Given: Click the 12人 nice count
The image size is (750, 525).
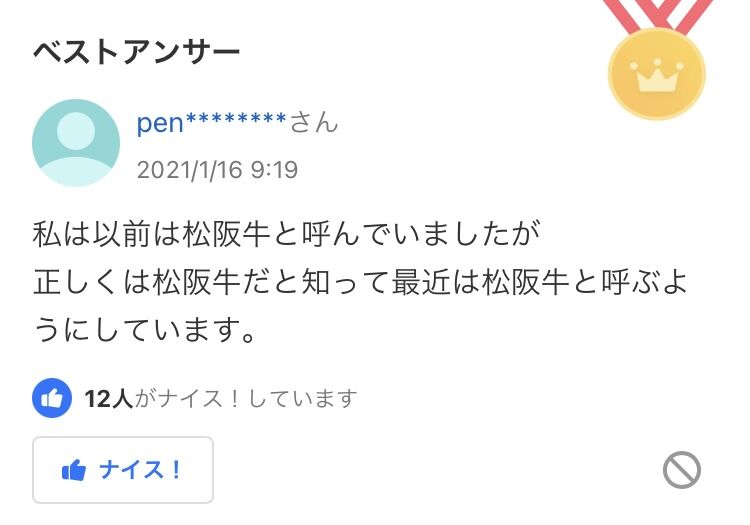Looking at the screenshot, I should click(x=108, y=398).
